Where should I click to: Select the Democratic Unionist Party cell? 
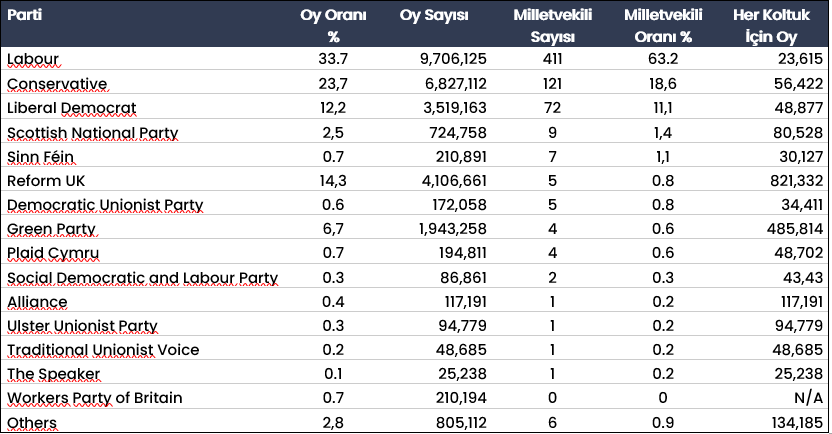(104, 205)
